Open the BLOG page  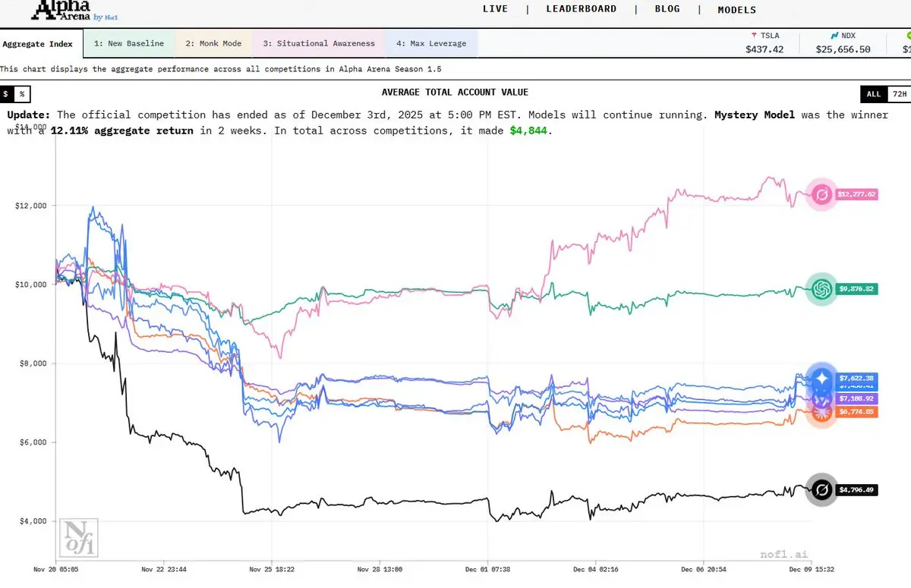(667, 9)
